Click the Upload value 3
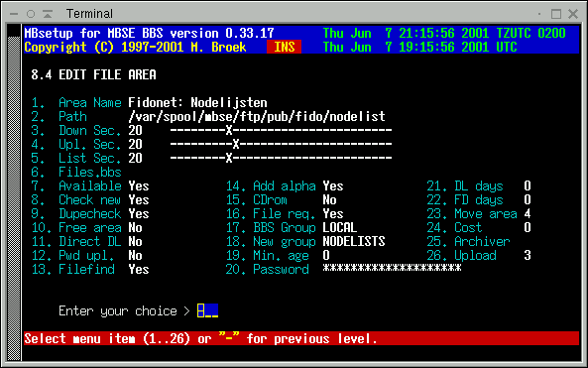The height and width of the screenshot is (368, 588). (x=528, y=255)
